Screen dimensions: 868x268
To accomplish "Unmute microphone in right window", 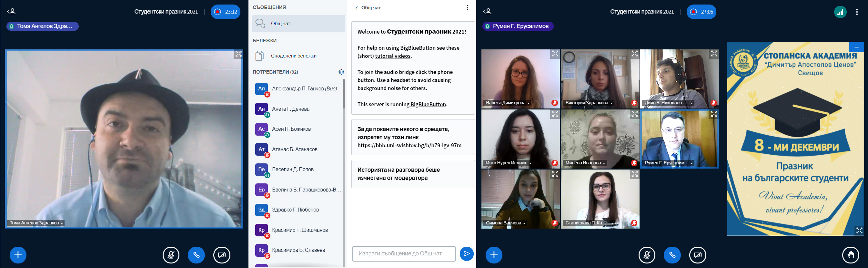I will pyautogui.click(x=647, y=255).
